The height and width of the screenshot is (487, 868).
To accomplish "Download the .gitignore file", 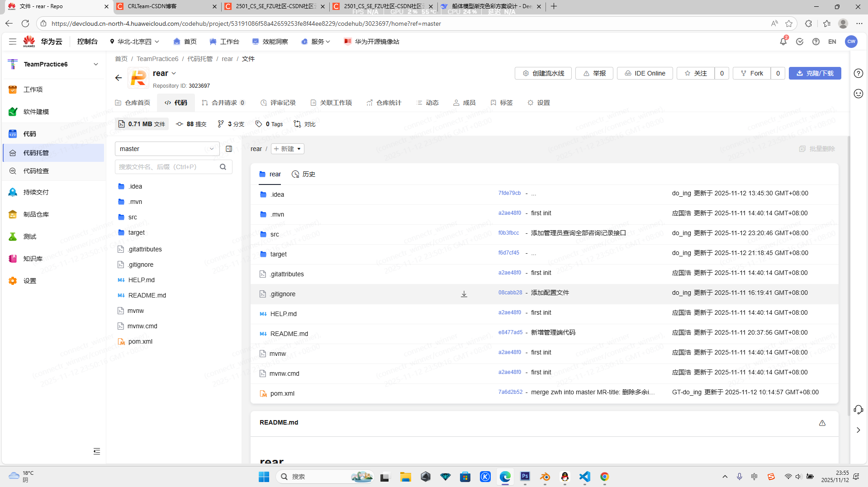I will [x=464, y=294].
